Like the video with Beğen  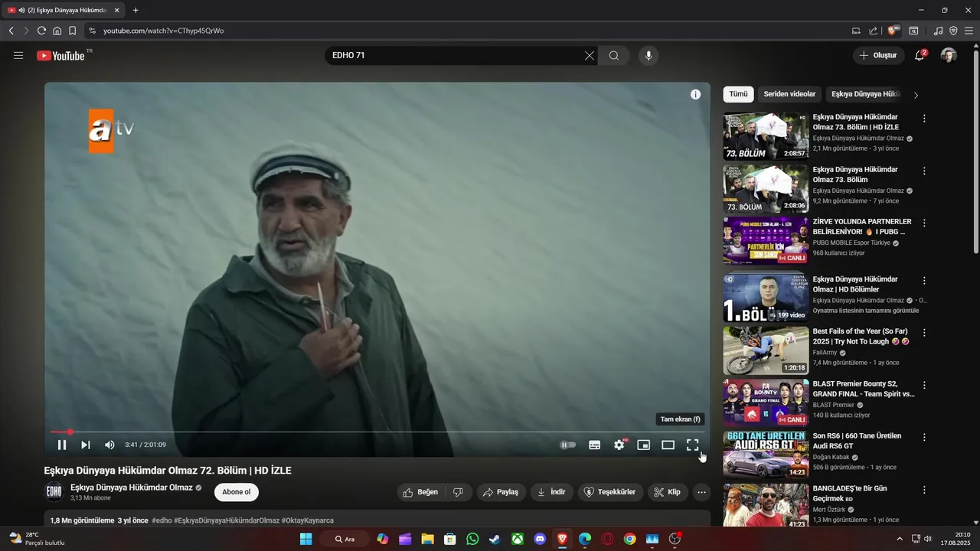pyautogui.click(x=420, y=492)
